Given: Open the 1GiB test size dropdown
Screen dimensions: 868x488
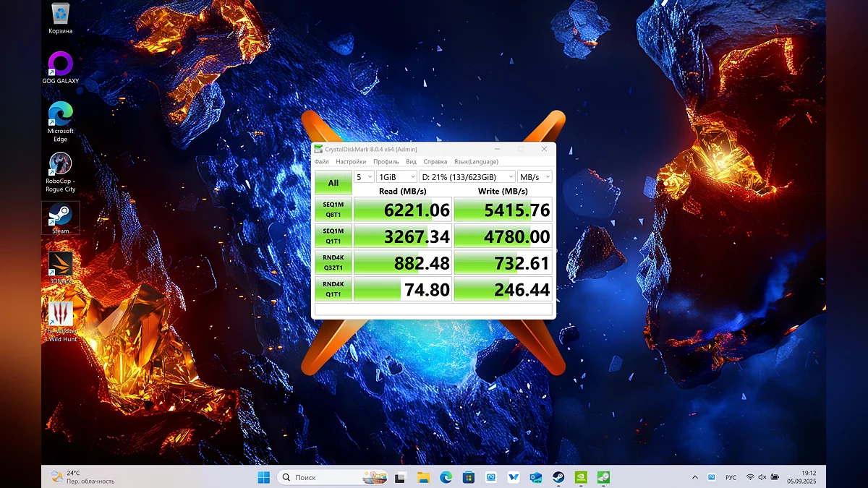Looking at the screenshot, I should click(x=397, y=177).
